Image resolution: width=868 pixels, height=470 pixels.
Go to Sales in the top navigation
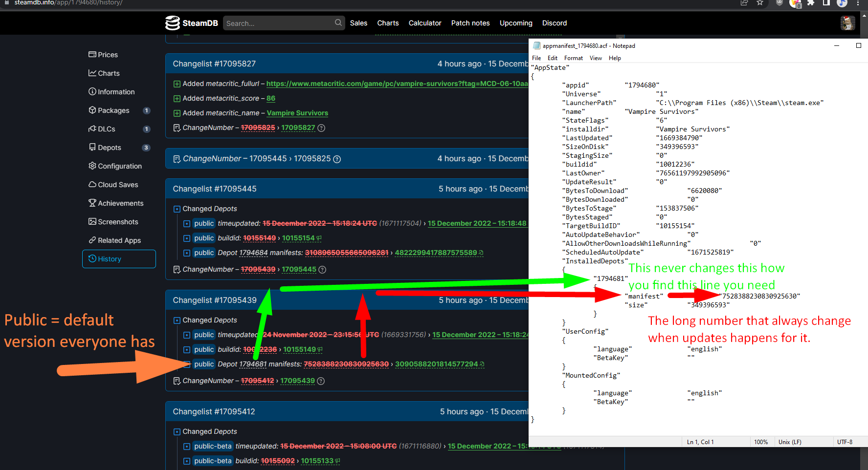click(x=358, y=23)
